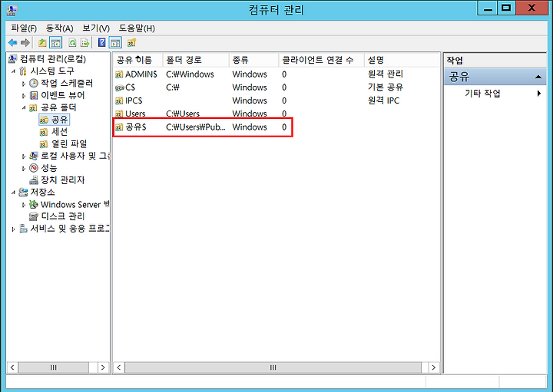Collapse the 저장소 node
This screenshot has width=553, height=392.
[x=13, y=193]
